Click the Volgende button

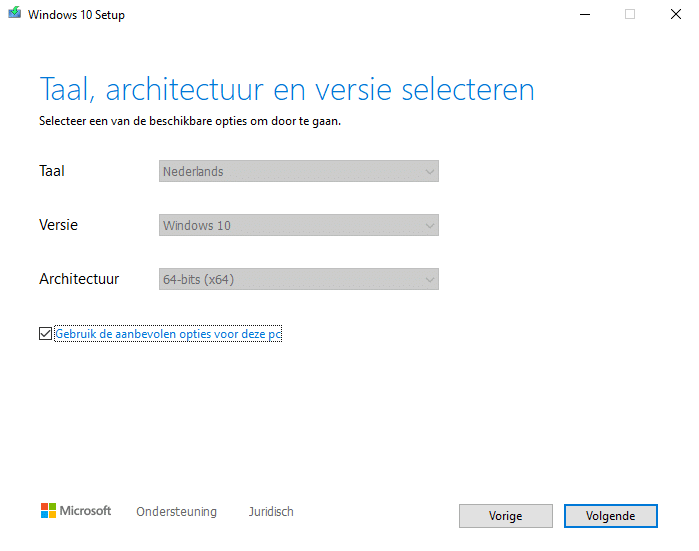[611, 516]
